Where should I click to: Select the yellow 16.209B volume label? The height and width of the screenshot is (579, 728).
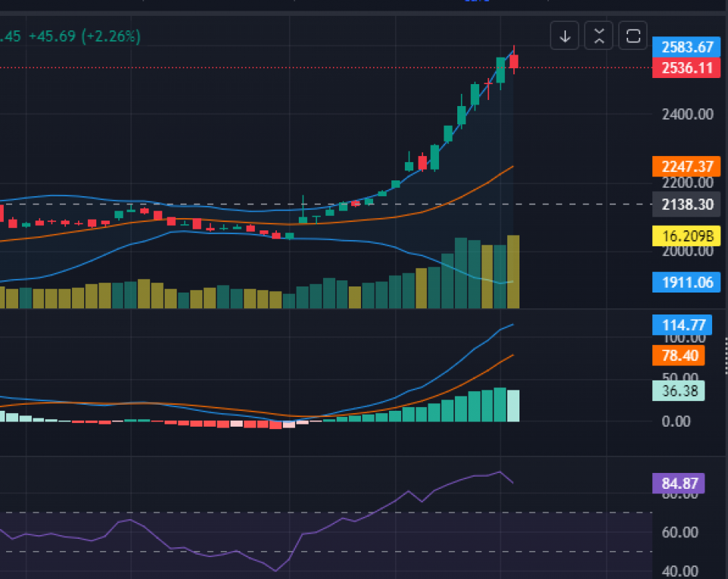coord(686,236)
